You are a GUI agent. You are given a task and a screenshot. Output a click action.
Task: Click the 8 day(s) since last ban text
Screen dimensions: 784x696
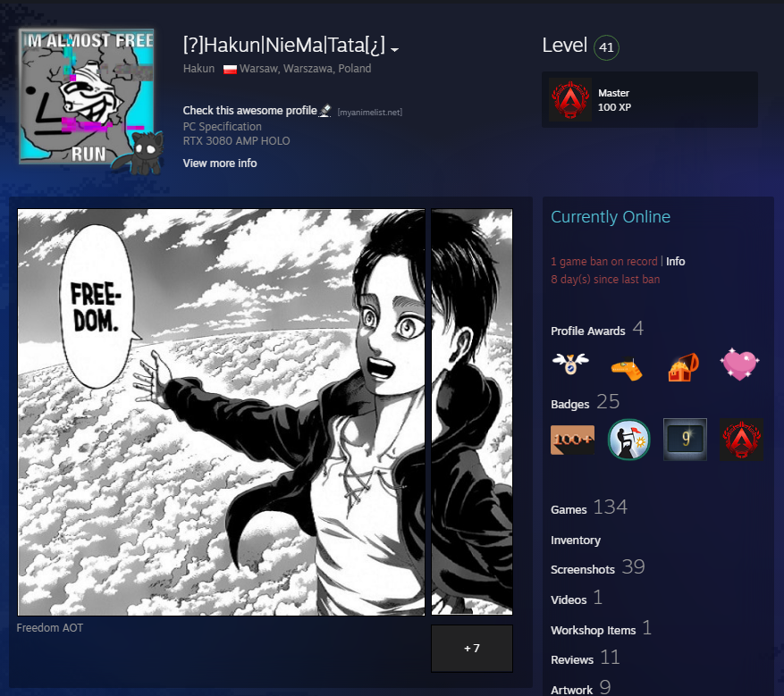605,280
